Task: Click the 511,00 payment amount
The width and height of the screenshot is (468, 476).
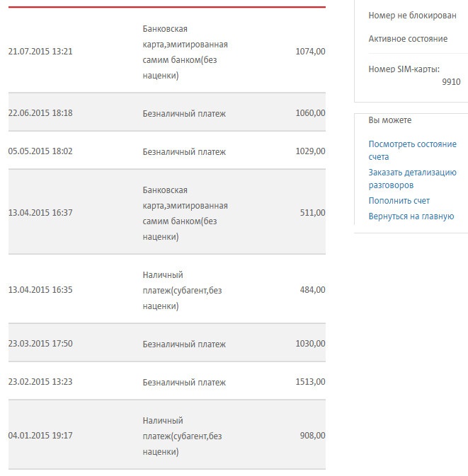Action: [313, 212]
